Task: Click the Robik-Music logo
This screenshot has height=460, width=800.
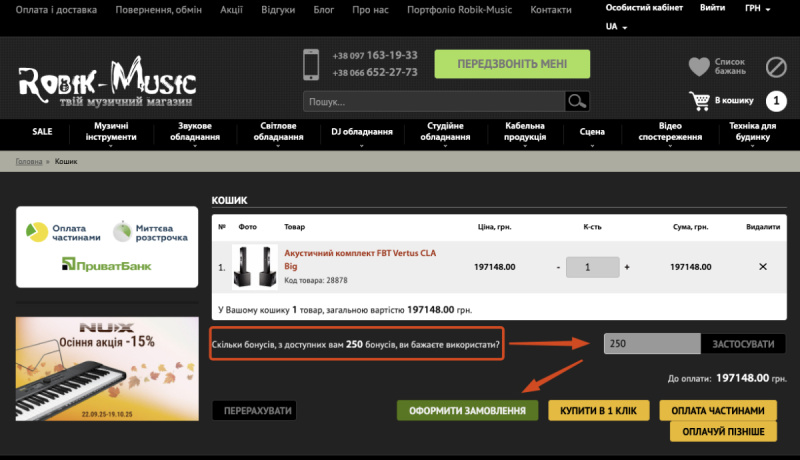Action: click(x=107, y=84)
